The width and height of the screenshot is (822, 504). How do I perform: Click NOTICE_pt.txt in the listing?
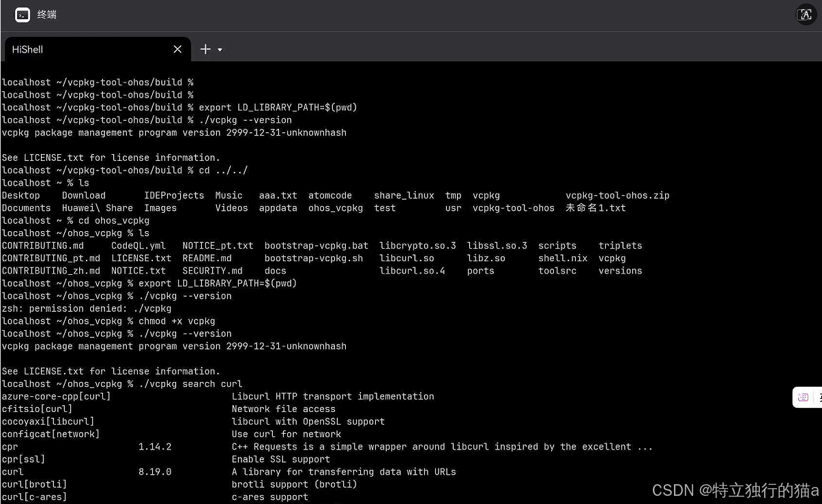[x=218, y=246]
